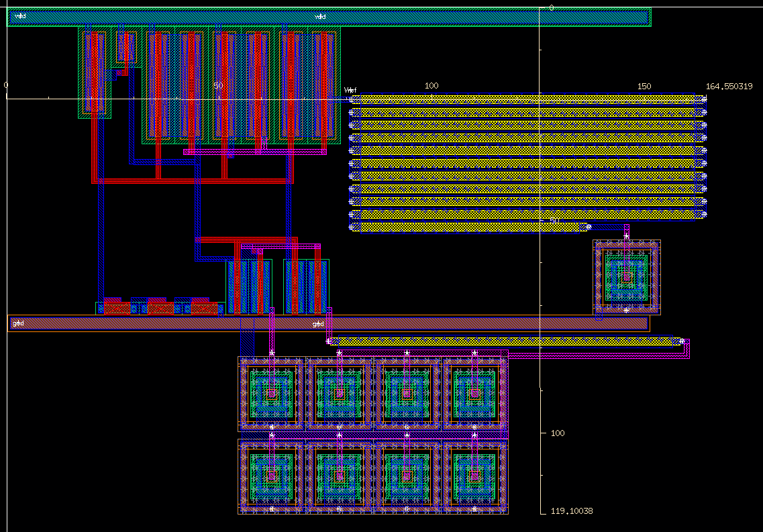Select the bottom-right cell of the eight-cell array
This screenshot has width=763, height=532.
coord(474,476)
